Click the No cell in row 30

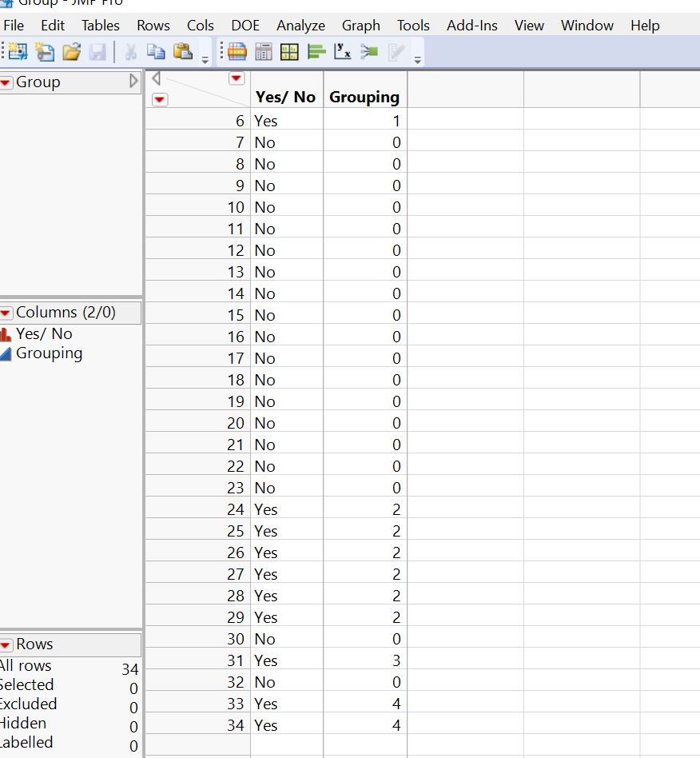(x=287, y=639)
